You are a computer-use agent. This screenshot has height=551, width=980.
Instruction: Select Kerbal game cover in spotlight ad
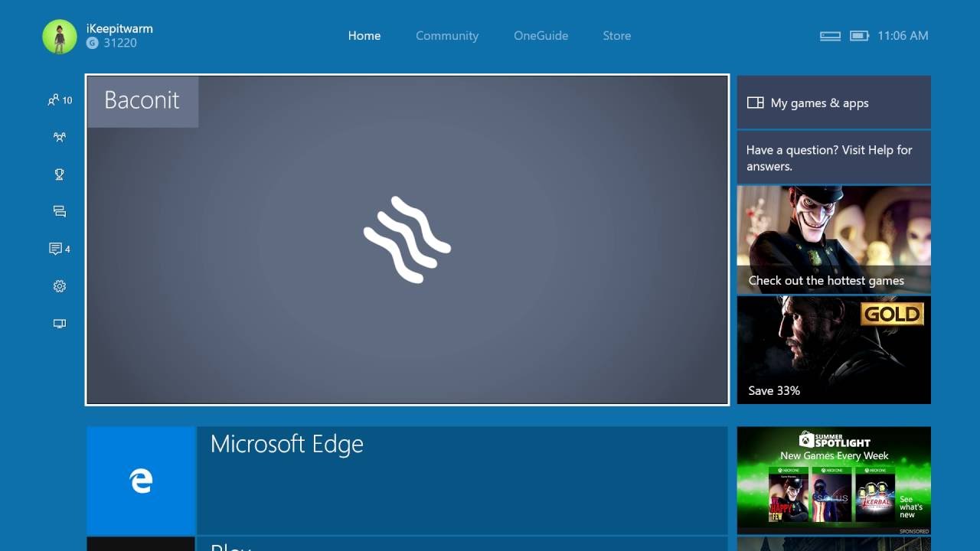(x=875, y=494)
